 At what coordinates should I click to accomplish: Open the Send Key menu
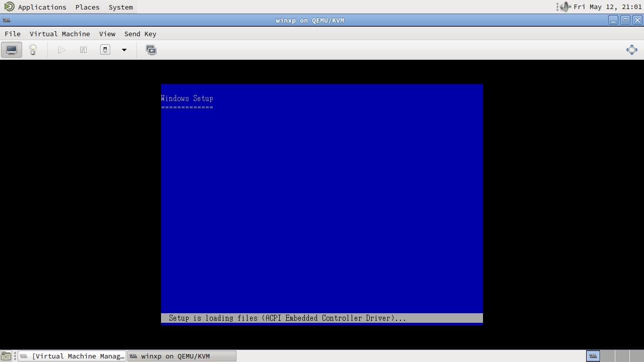pos(140,34)
